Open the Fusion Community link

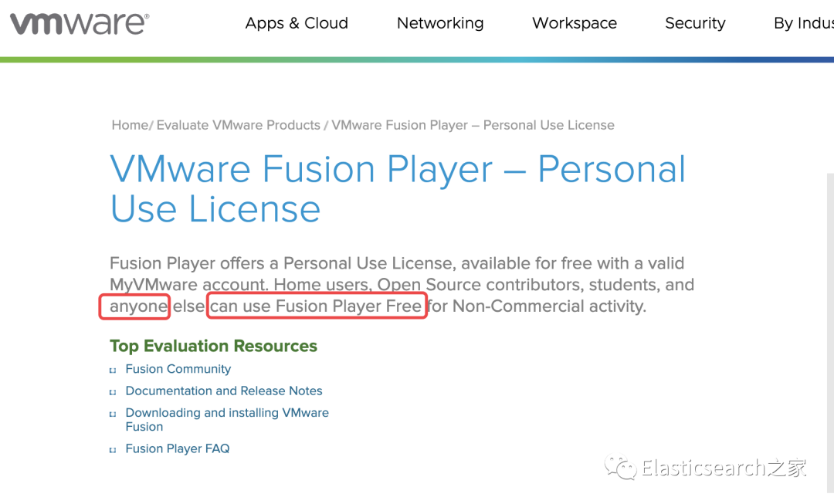(178, 369)
